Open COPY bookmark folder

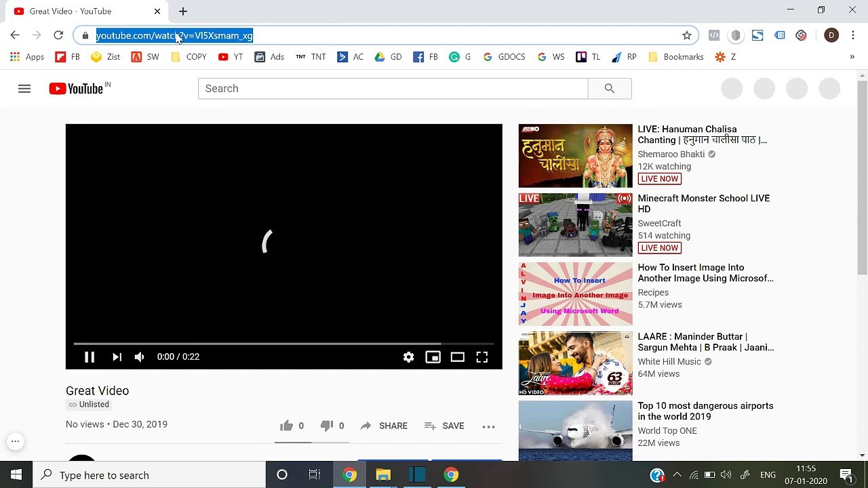189,57
